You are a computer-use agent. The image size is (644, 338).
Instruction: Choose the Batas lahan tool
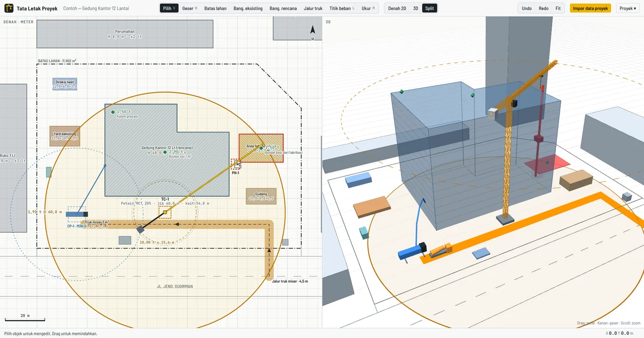click(x=215, y=9)
